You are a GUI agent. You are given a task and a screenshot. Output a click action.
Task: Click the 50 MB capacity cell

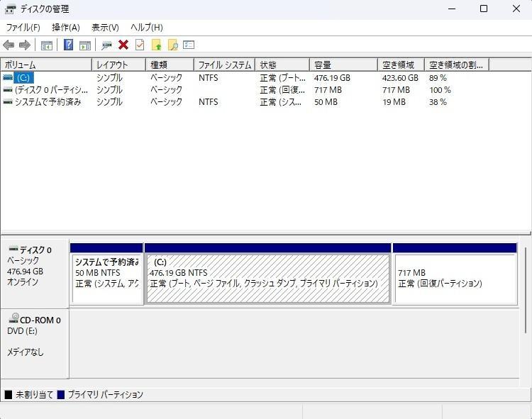(x=326, y=102)
